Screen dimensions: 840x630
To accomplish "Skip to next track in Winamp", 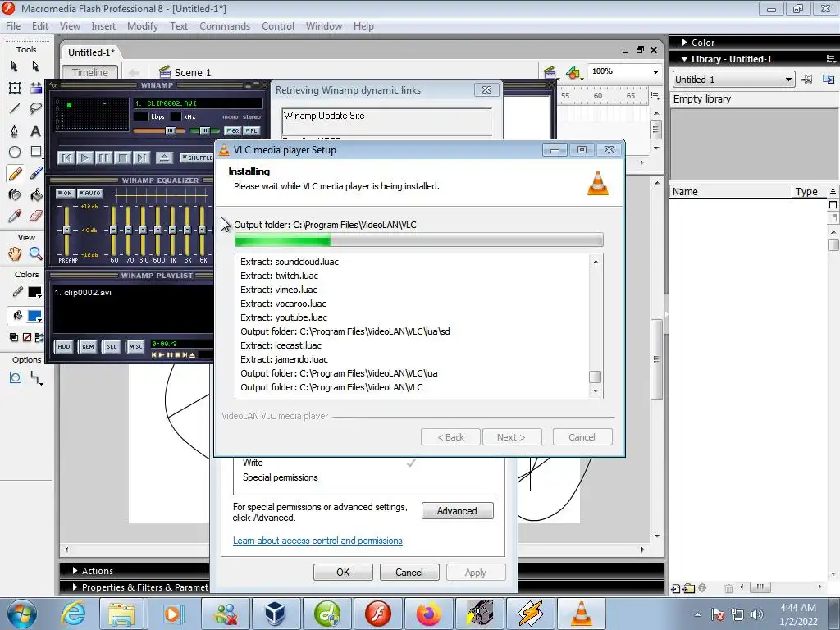I will pyautogui.click(x=141, y=157).
